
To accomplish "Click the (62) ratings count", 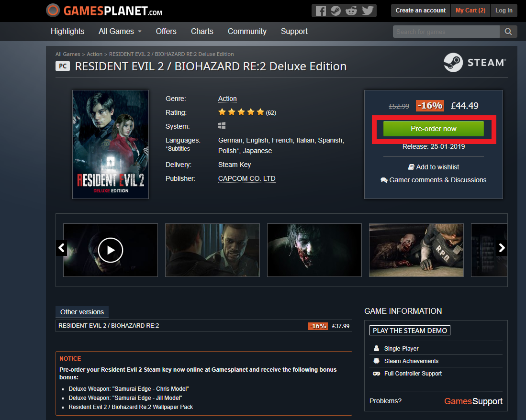I will coord(271,112).
